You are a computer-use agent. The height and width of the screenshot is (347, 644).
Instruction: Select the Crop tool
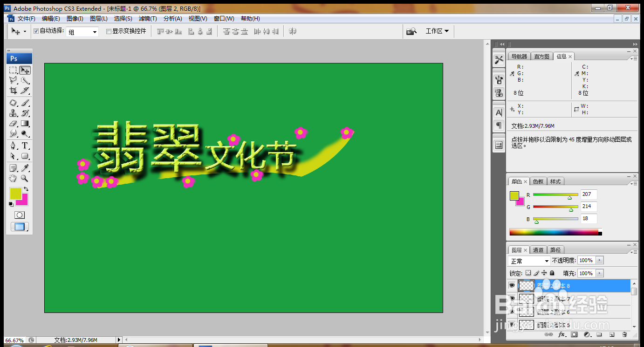click(x=13, y=90)
